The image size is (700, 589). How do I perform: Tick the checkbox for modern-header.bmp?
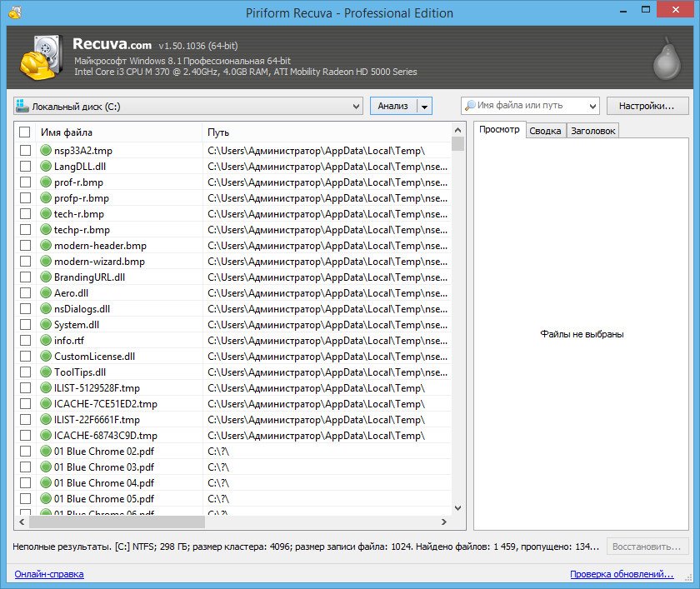[26, 246]
